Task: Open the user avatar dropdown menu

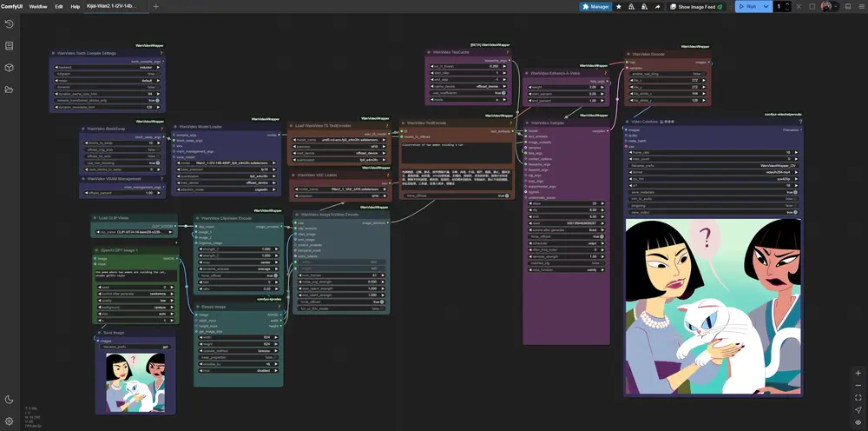Action: click(830, 6)
